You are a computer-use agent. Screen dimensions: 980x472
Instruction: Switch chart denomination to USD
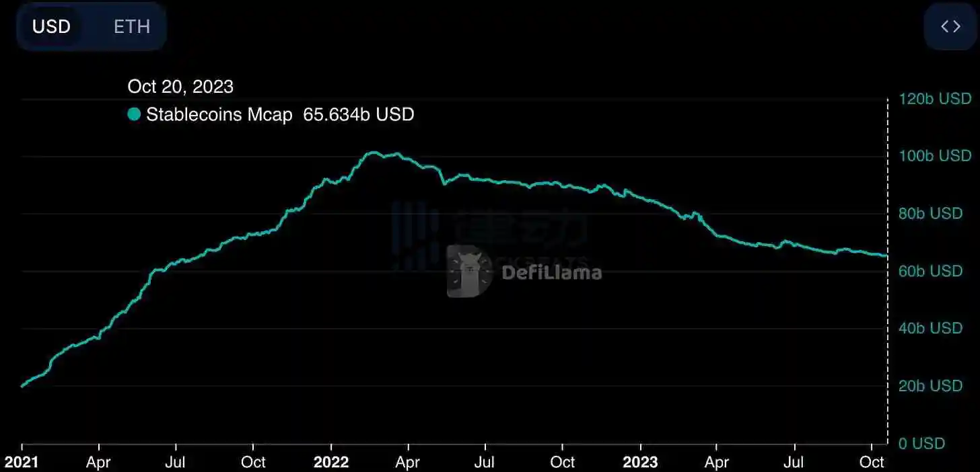click(x=52, y=27)
